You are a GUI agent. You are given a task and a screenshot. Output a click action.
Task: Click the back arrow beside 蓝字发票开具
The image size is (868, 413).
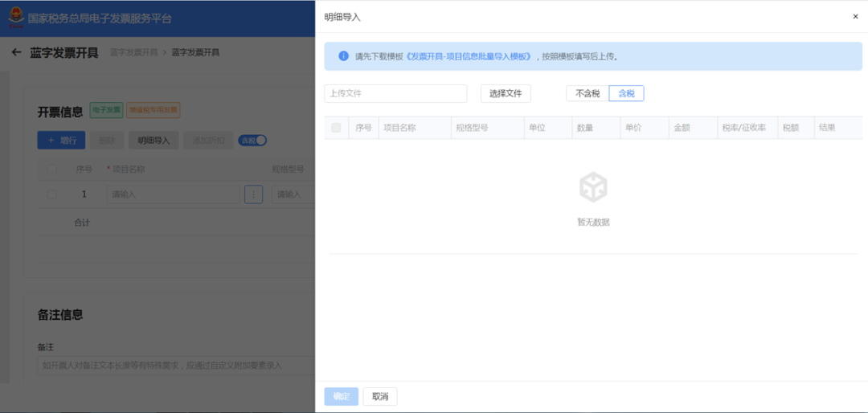16,53
